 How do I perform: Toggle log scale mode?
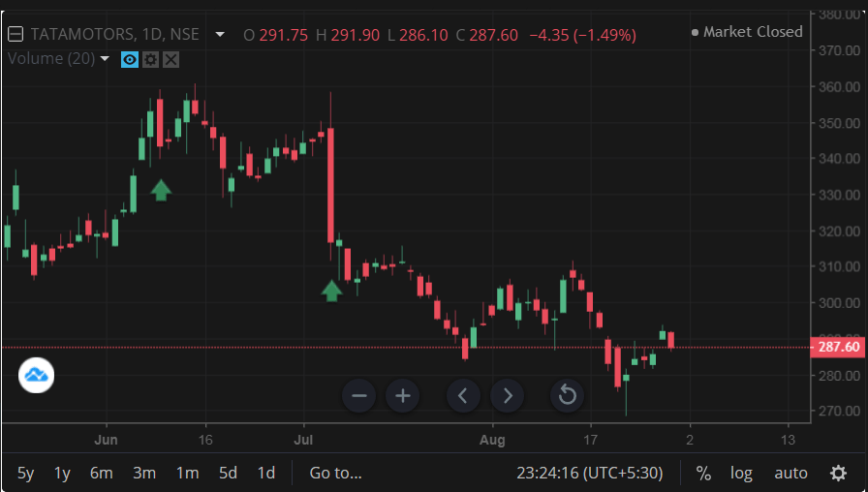[x=741, y=474]
